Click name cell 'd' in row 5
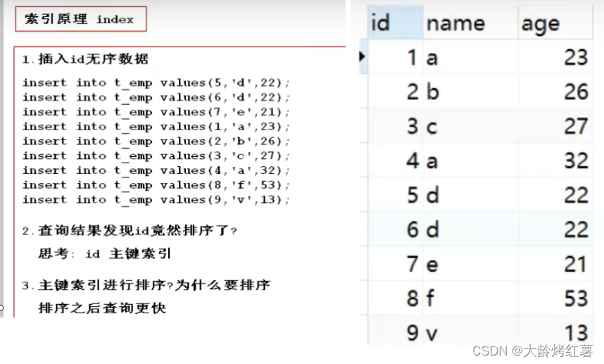This screenshot has height=364, width=604. tap(470, 194)
